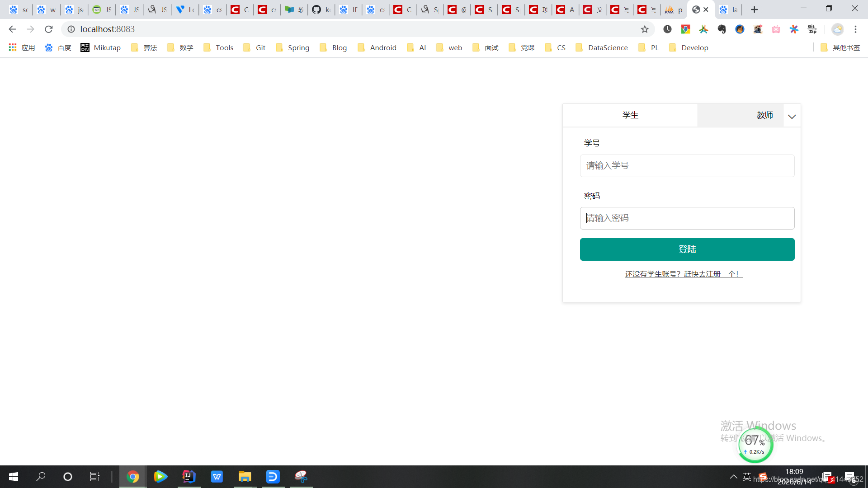
Task: Open WPS Office from the taskbar
Action: (217, 477)
